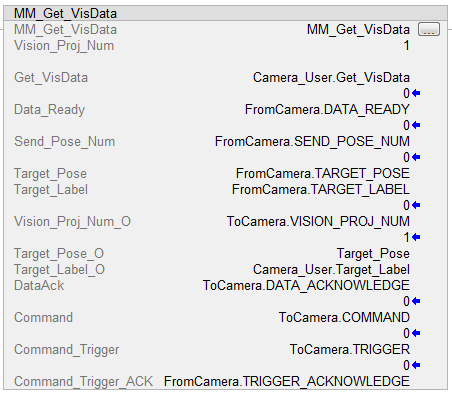Viewport: 452px width, 395px height.
Task: Click the blue arrow under Command
Action: [416, 333]
